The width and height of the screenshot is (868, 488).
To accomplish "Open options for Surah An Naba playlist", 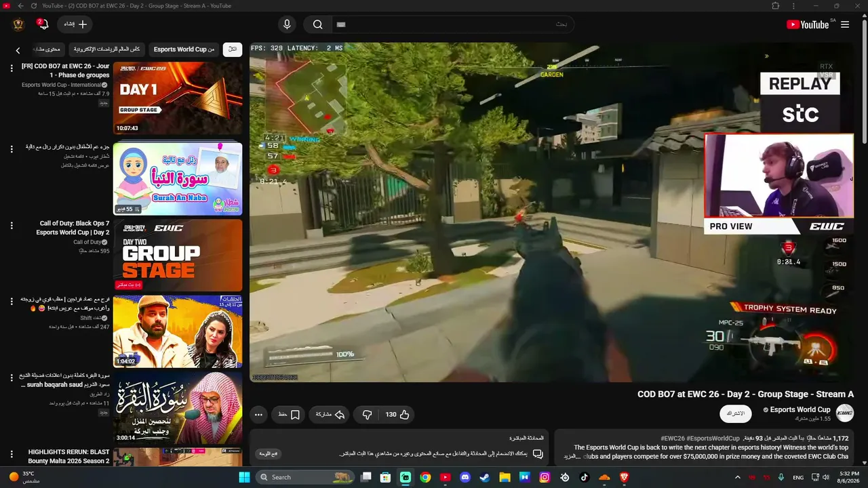I will (12, 149).
